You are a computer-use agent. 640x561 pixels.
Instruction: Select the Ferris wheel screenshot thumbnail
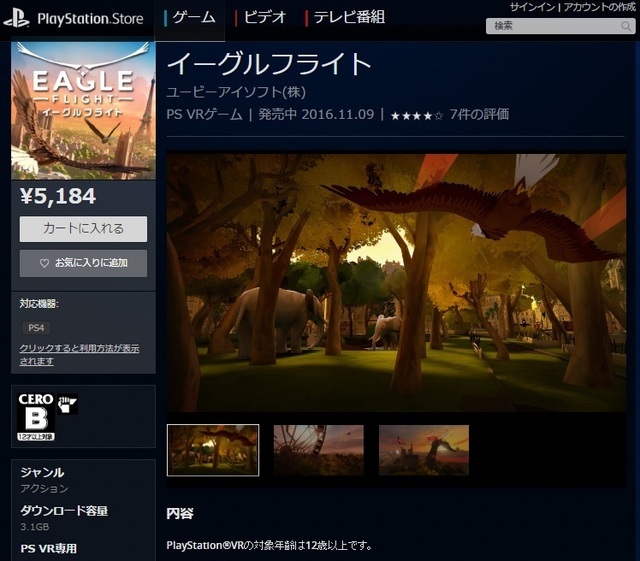tap(318, 450)
